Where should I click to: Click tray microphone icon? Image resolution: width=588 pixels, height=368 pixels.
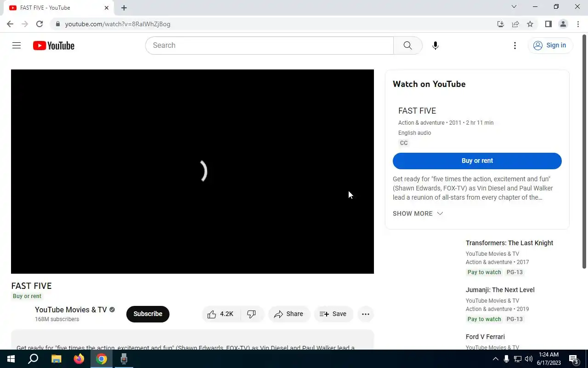[x=506, y=359]
